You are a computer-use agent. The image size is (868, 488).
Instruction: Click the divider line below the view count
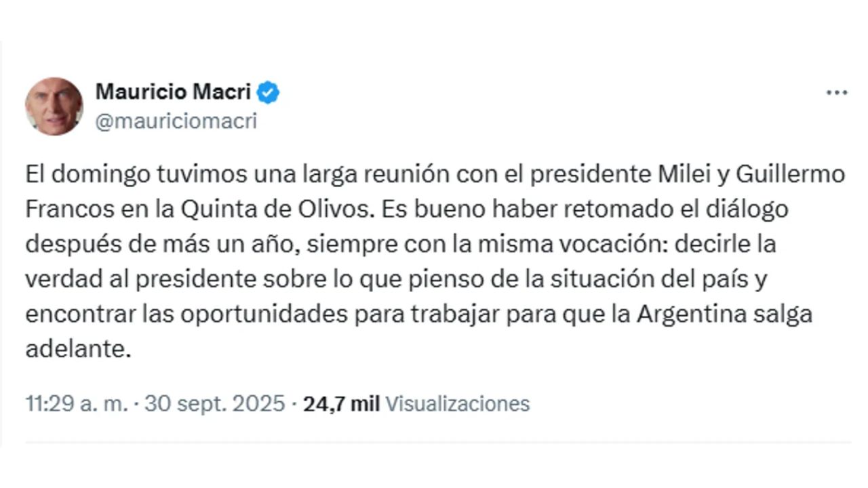tap(434, 441)
